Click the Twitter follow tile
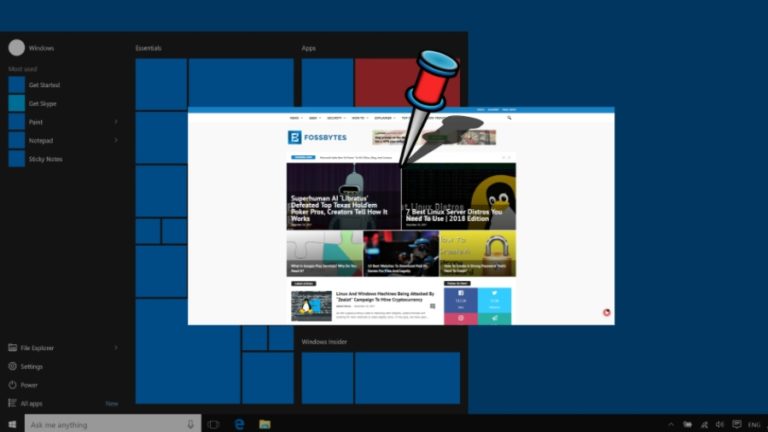 (x=494, y=300)
